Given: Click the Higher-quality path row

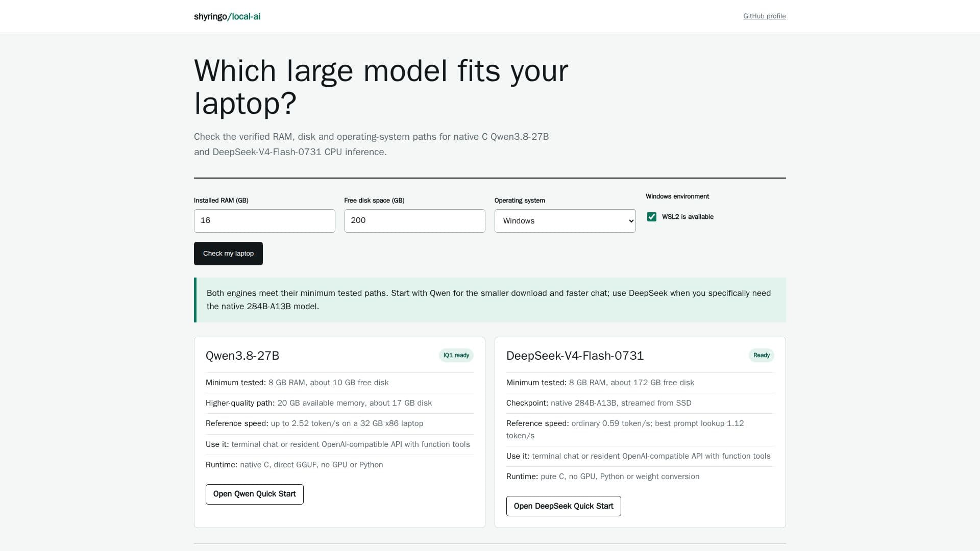Looking at the screenshot, I should click(x=339, y=403).
